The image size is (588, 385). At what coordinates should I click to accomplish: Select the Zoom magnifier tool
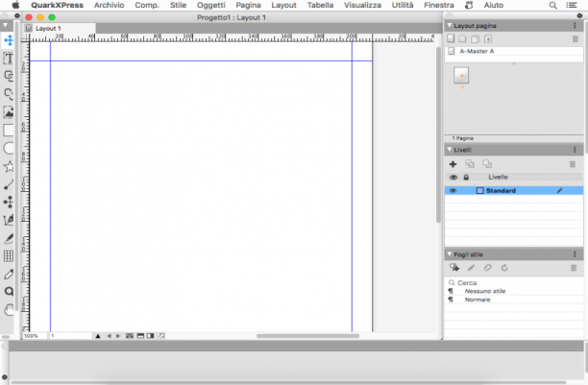coord(9,292)
